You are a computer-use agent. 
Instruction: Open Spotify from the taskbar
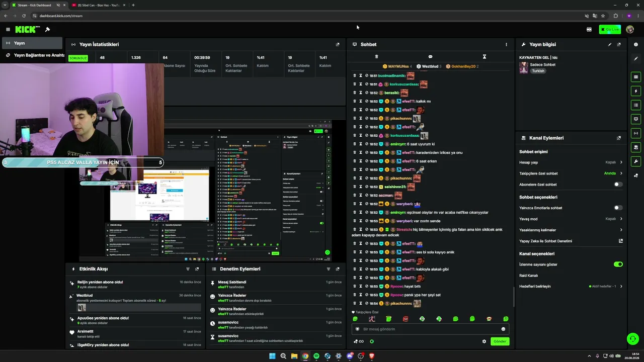pyautogui.click(x=316, y=356)
